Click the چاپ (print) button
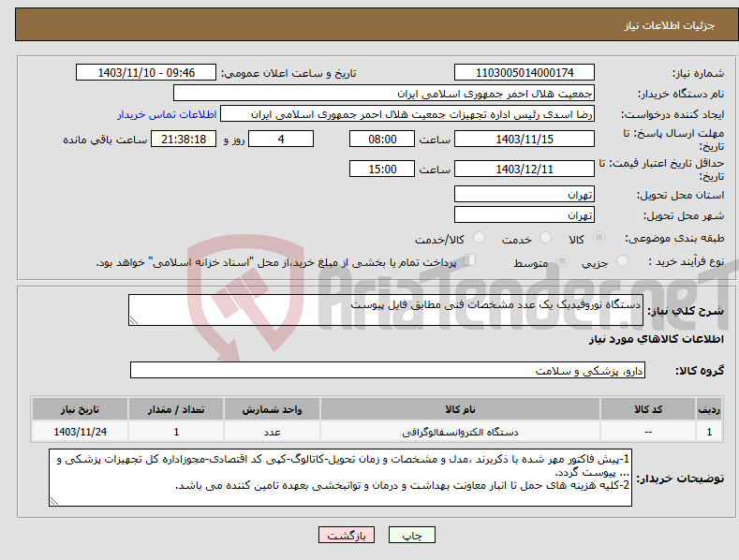The image size is (739, 560). coord(411,535)
